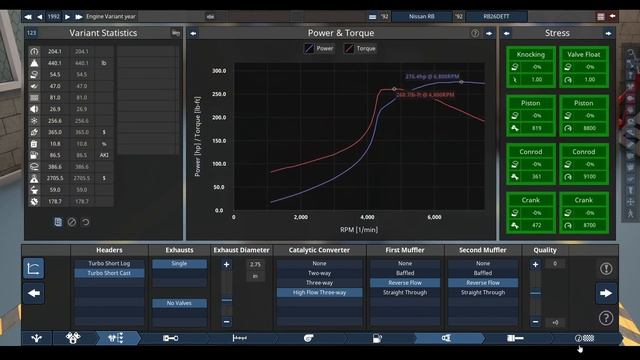Select No Valves exhaust option
This screenshot has width=640, height=360.
pyautogui.click(x=179, y=303)
